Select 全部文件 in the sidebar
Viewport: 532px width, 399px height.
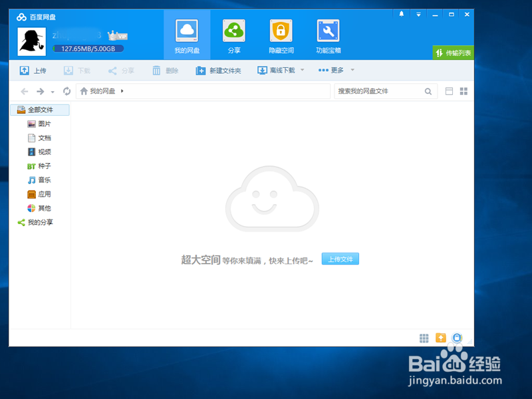click(x=40, y=110)
